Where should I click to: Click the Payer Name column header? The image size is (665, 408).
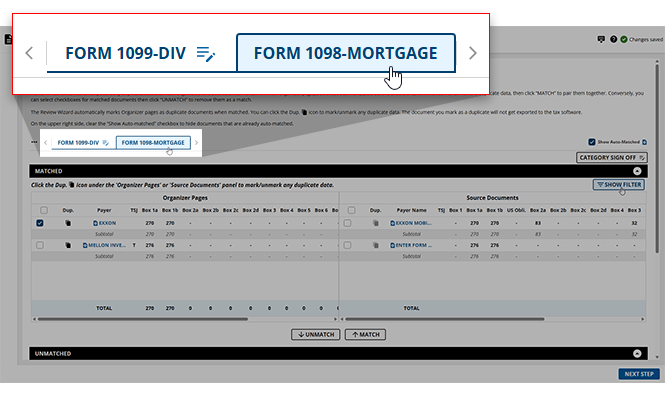pyautogui.click(x=411, y=210)
